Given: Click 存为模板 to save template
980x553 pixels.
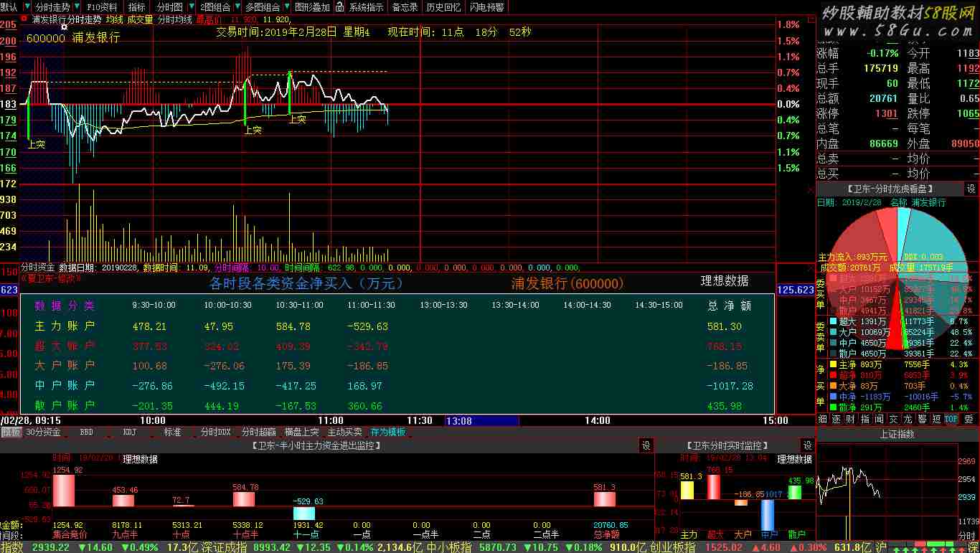Looking at the screenshot, I should [388, 432].
